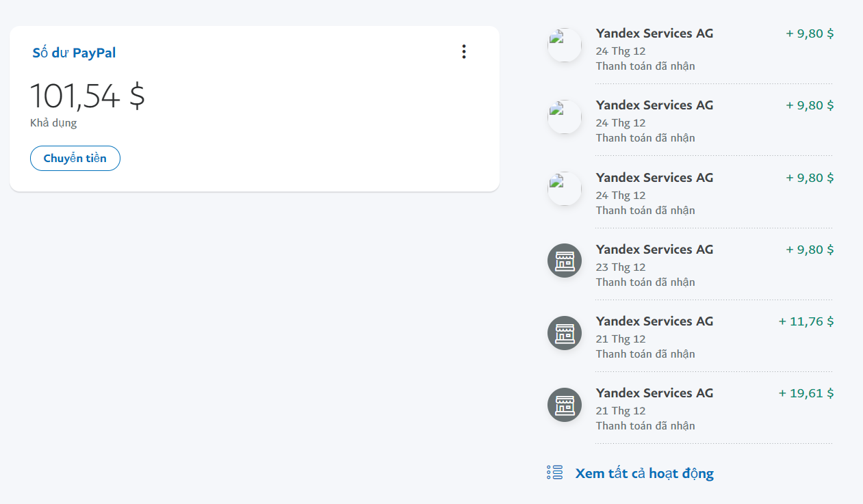Image resolution: width=863 pixels, height=504 pixels.
Task: Open Yandex Services AG payment dated 23 Thg 12
Action: (654, 250)
